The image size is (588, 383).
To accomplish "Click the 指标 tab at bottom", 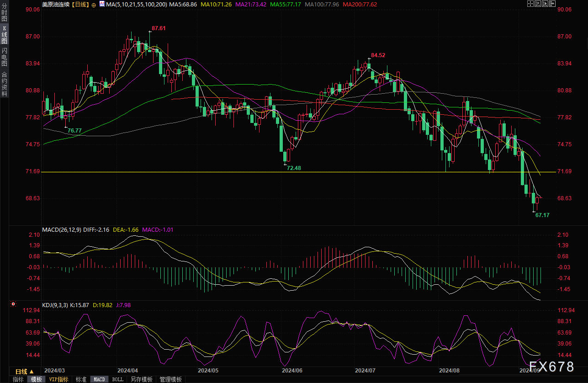I will tap(18, 379).
